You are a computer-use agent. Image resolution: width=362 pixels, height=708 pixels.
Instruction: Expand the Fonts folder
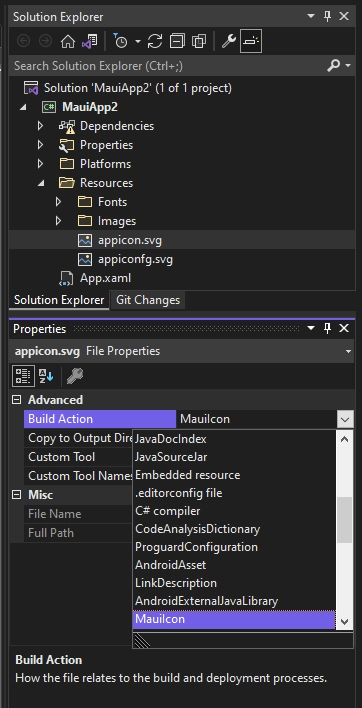point(59,202)
